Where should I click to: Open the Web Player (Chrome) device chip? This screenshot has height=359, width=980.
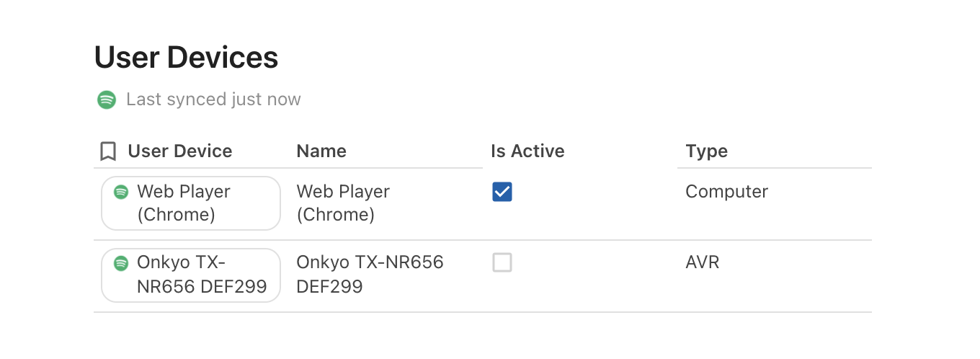[191, 203]
